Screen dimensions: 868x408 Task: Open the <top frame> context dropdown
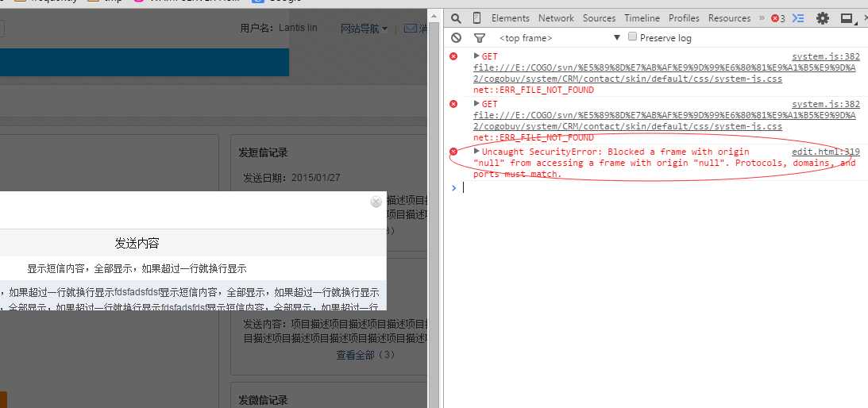click(x=559, y=38)
